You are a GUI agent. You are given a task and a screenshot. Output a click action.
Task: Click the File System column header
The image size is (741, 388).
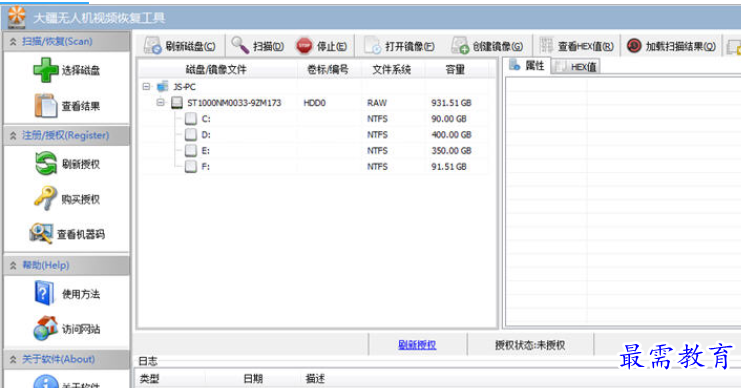coord(392,69)
